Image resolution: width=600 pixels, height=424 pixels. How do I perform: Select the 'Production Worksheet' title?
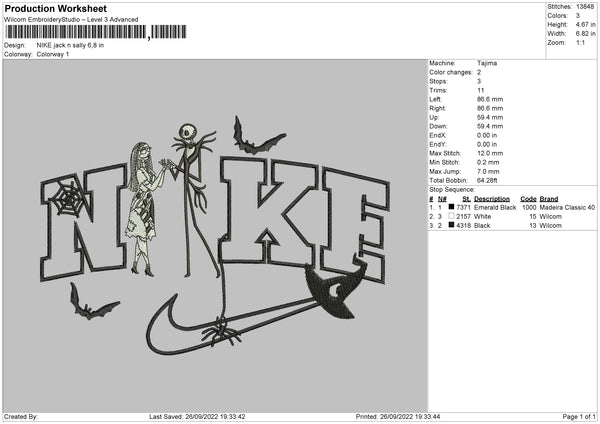[x=55, y=9]
